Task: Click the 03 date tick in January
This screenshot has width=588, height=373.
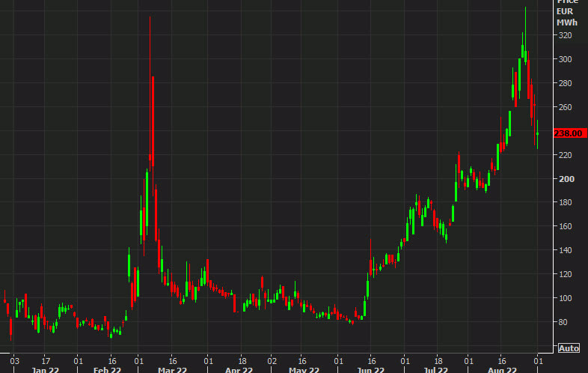Action: pyautogui.click(x=14, y=361)
